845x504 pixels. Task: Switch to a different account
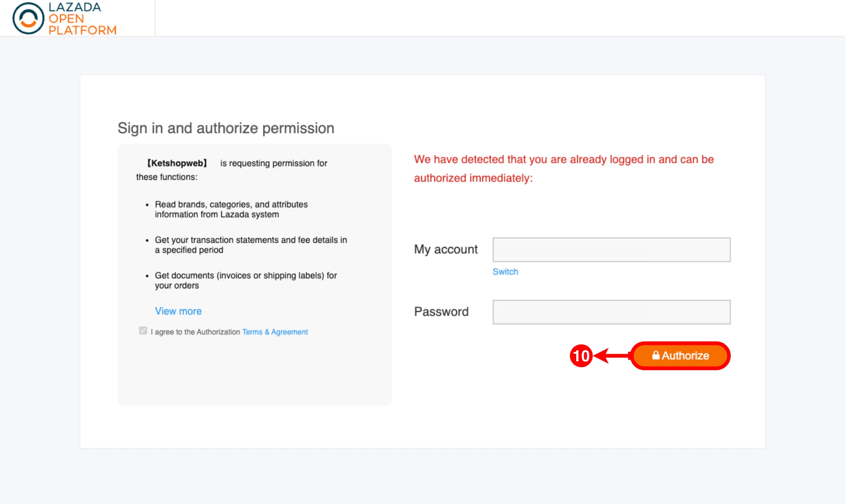(505, 272)
